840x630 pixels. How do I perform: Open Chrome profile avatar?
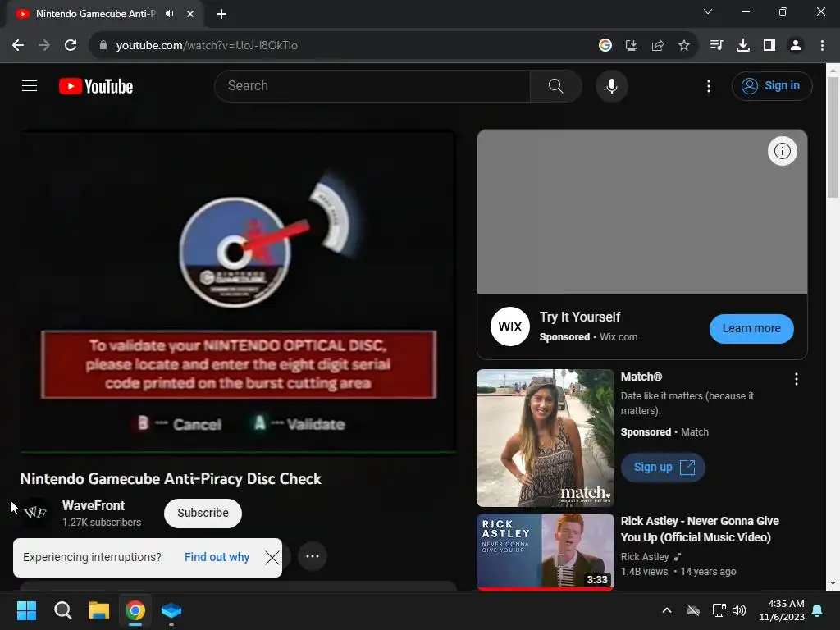(796, 46)
